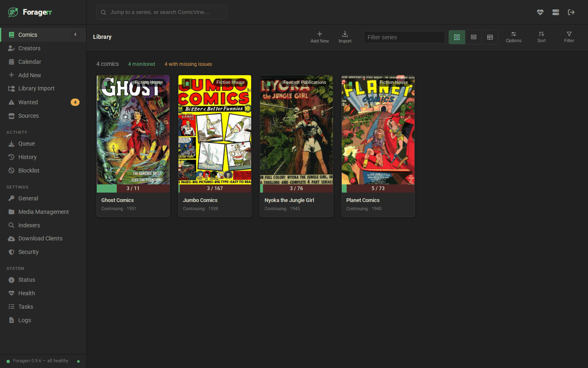Click the Fiction House label on Planet Comics
The width and height of the screenshot is (588, 368).
[x=394, y=82]
